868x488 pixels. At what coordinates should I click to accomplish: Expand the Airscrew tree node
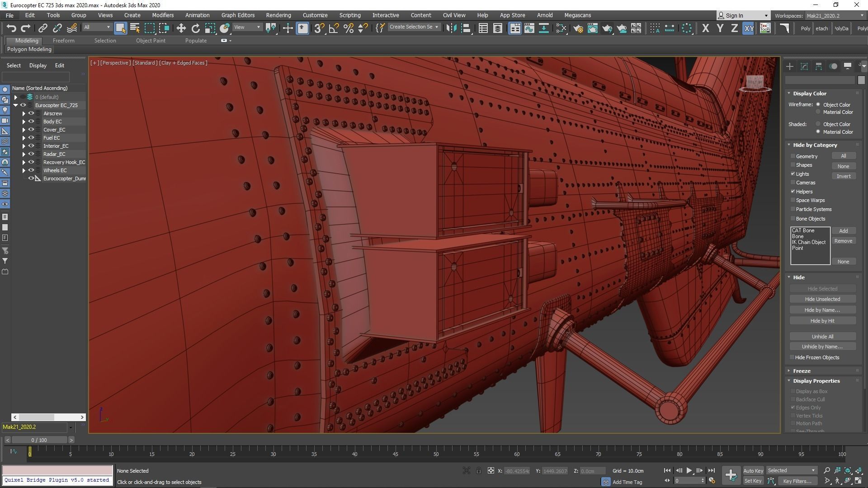(24, 113)
